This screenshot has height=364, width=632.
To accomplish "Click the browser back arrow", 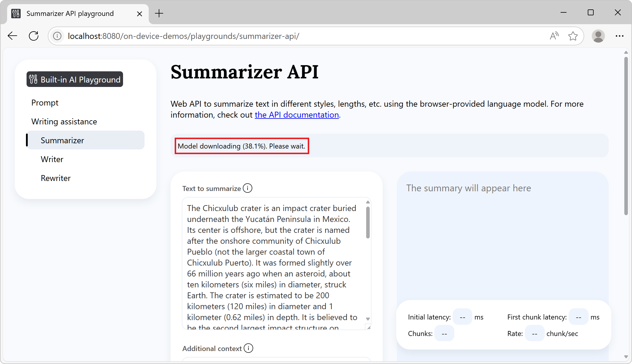I will pyautogui.click(x=12, y=36).
